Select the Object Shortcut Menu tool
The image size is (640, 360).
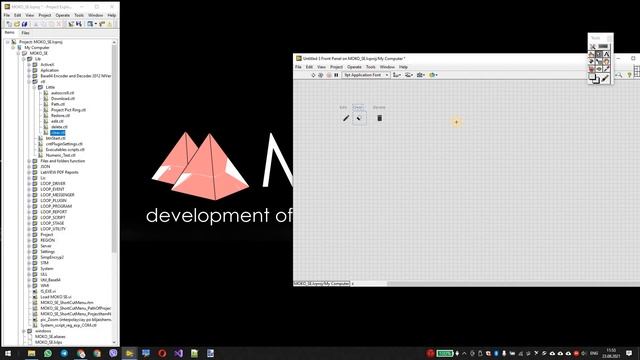coord(599,61)
